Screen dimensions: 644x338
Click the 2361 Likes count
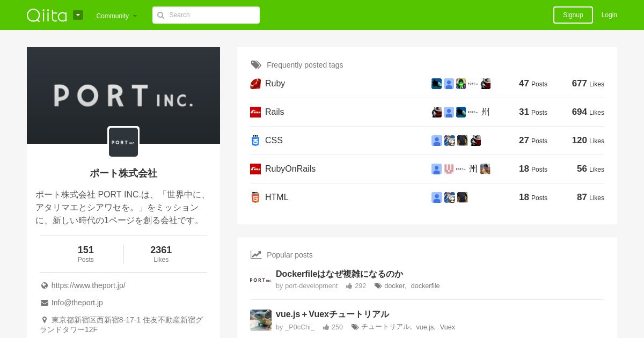click(x=161, y=254)
